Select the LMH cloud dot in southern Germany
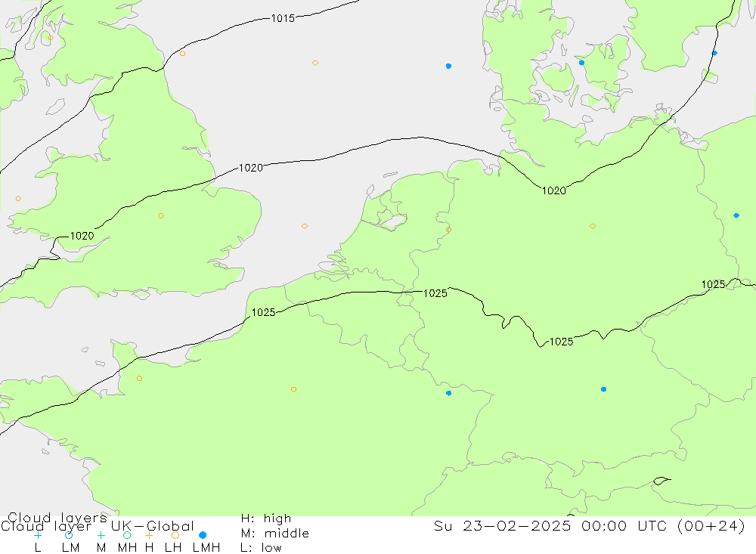The image size is (756, 554). pos(603,389)
